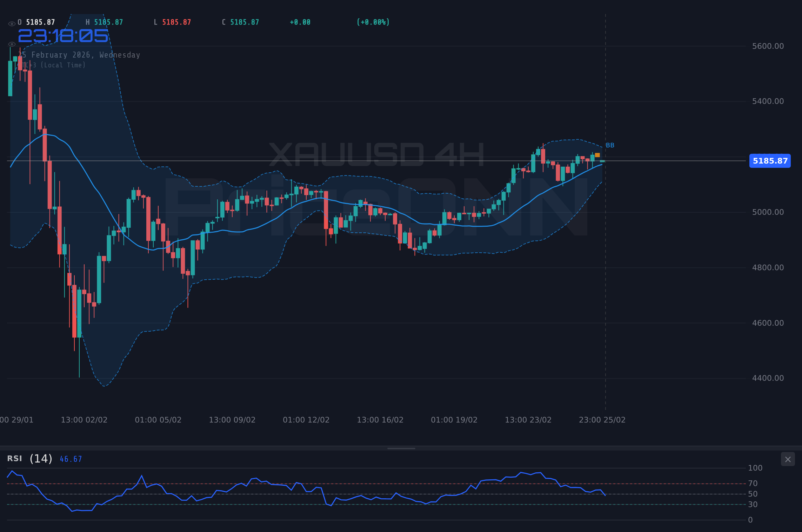Click the BB label on the chart
802x532 pixels.
point(610,145)
